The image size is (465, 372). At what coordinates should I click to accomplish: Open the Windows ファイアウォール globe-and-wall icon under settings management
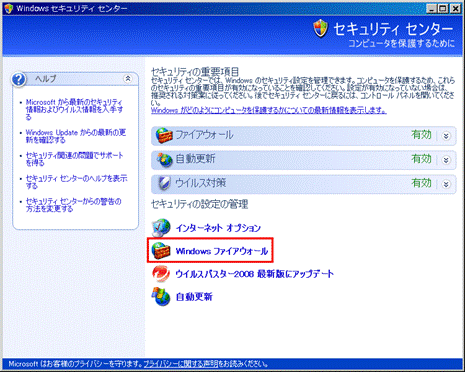click(161, 250)
